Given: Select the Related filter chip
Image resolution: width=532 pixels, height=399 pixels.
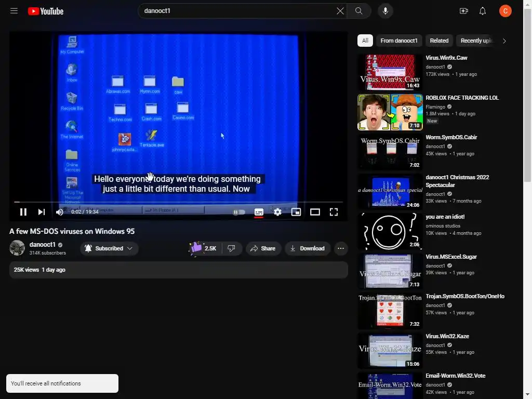Looking at the screenshot, I should click(439, 41).
